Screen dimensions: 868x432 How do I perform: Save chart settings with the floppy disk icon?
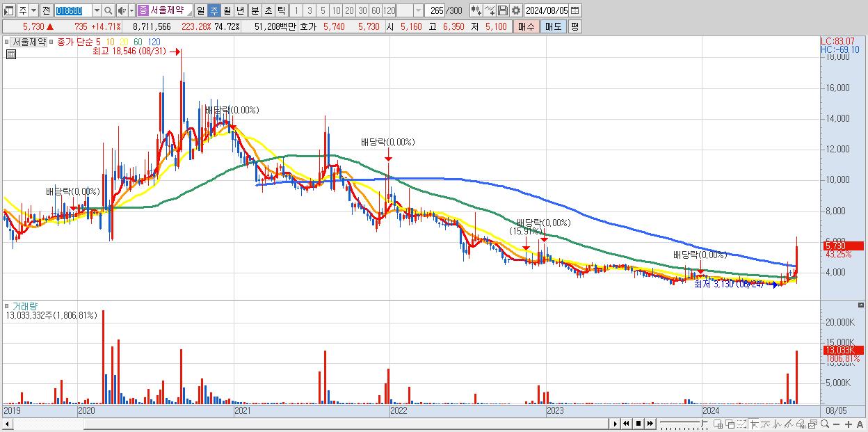click(503, 10)
